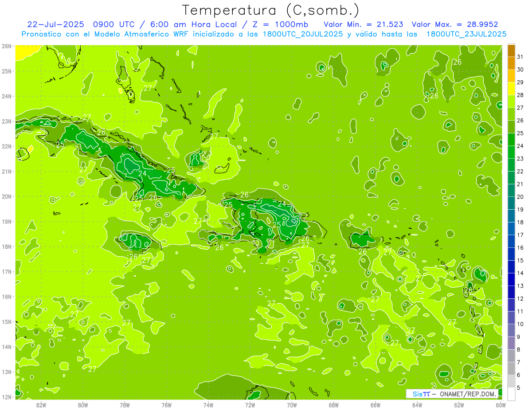
Task: Click the title "Temperatura (C,somb.)"
Action: pyautogui.click(x=271, y=11)
